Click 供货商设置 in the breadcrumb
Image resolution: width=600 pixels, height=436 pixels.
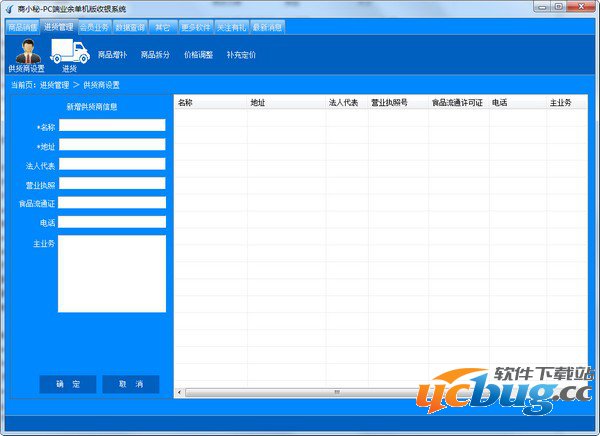tap(101, 85)
